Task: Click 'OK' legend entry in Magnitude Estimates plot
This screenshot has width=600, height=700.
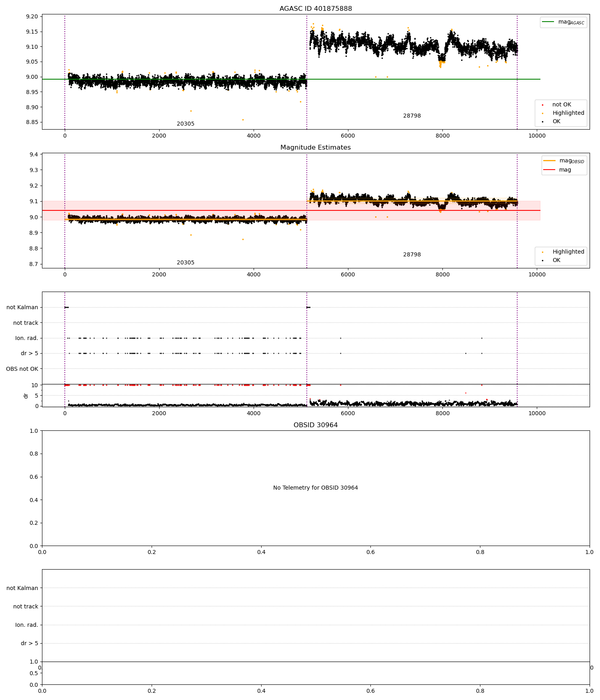Action: pos(556,260)
